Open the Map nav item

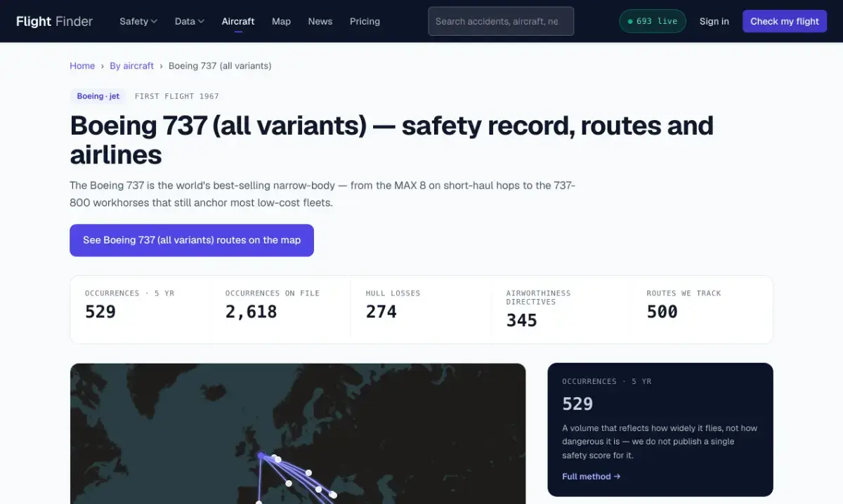point(281,21)
